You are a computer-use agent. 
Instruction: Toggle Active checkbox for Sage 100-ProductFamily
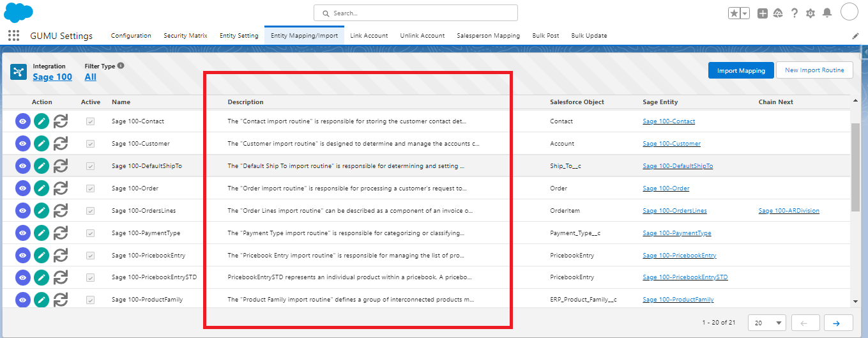(91, 300)
